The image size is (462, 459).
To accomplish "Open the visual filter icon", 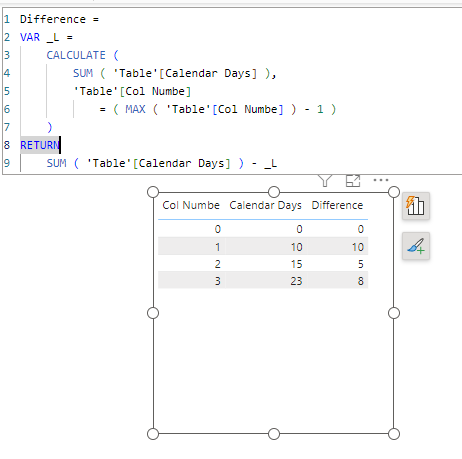I will click(325, 181).
